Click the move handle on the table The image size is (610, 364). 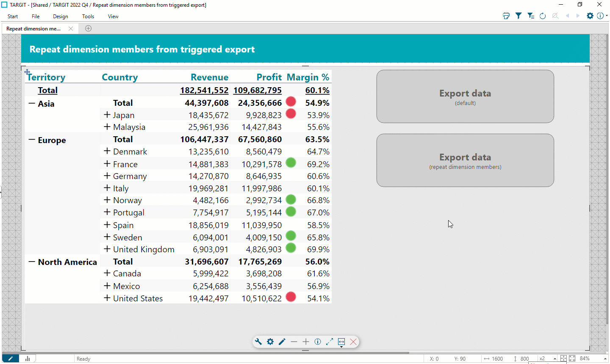point(27,72)
